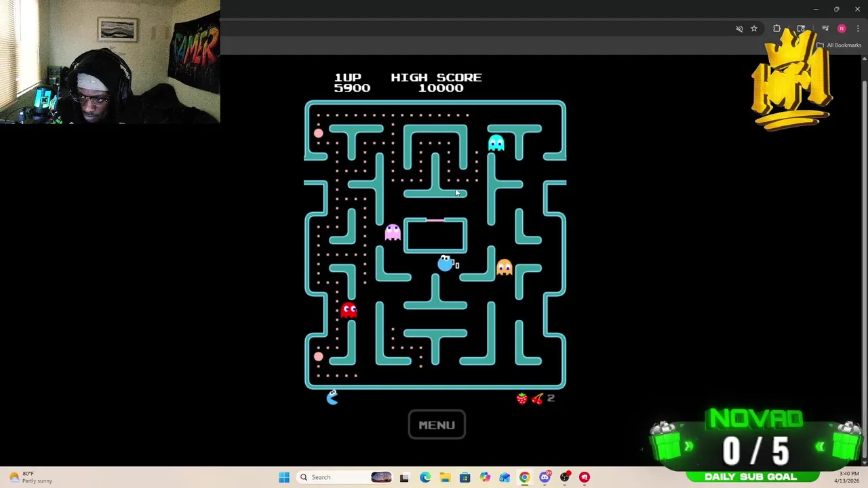
Task: Switch to Chrome on the taskbar
Action: click(x=524, y=477)
